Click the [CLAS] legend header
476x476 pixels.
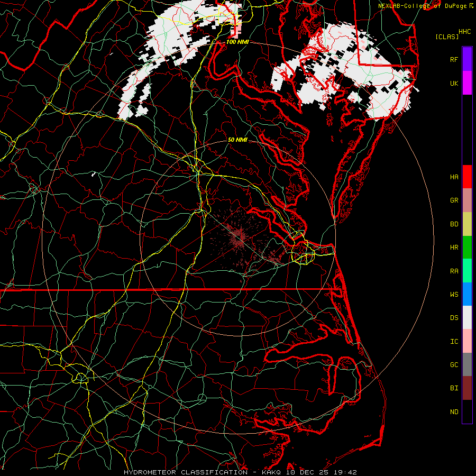(x=447, y=36)
